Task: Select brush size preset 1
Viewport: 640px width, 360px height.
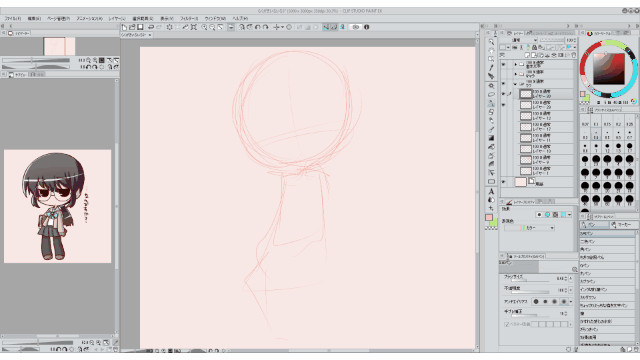Action: point(596,147)
